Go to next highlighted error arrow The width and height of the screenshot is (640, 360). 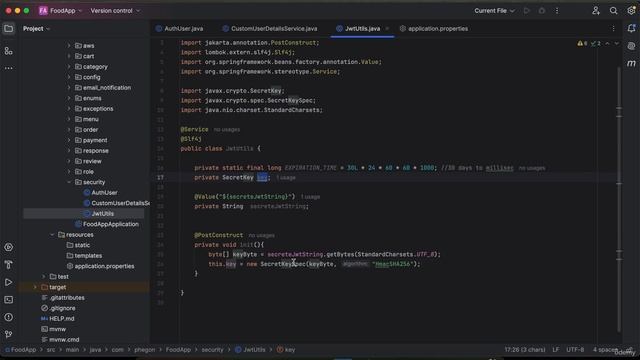point(617,43)
